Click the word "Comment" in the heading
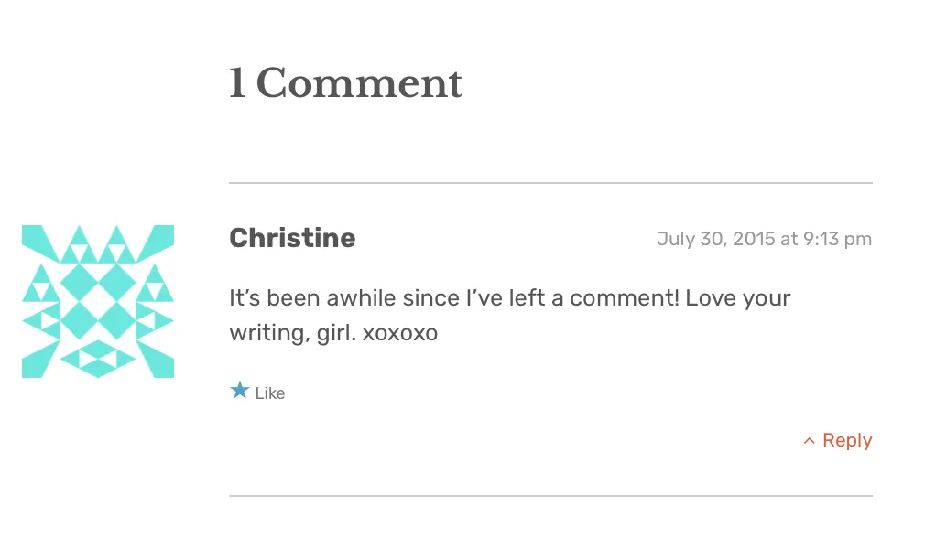The height and width of the screenshot is (560, 925). coord(359,83)
